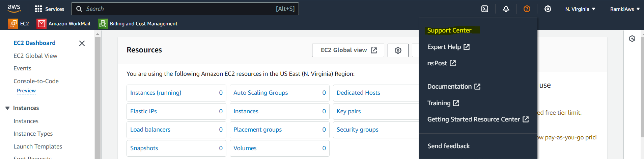The image size is (644, 159).
Task: Click the EC2 Global view button
Action: [x=348, y=50]
